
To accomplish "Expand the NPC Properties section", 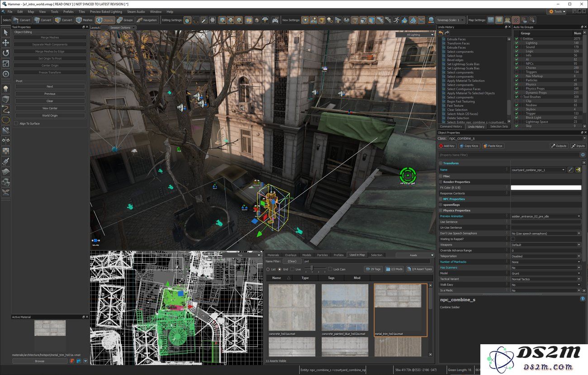I will (x=441, y=199).
